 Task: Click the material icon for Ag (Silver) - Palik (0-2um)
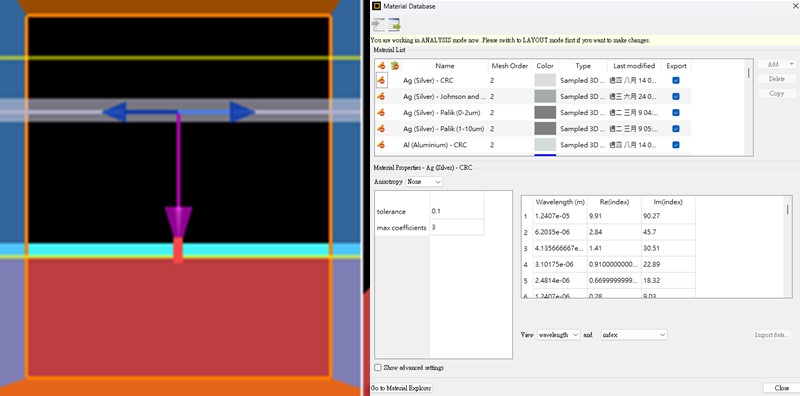[381, 113]
